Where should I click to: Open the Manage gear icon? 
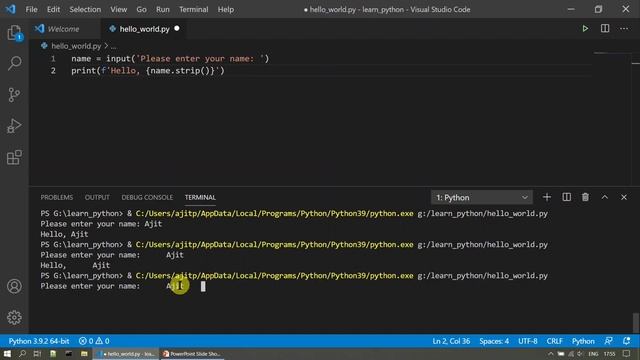click(14, 317)
